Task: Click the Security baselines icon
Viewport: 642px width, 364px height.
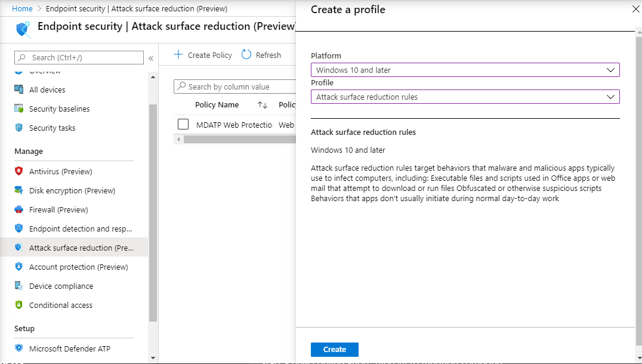Action: pyautogui.click(x=18, y=109)
